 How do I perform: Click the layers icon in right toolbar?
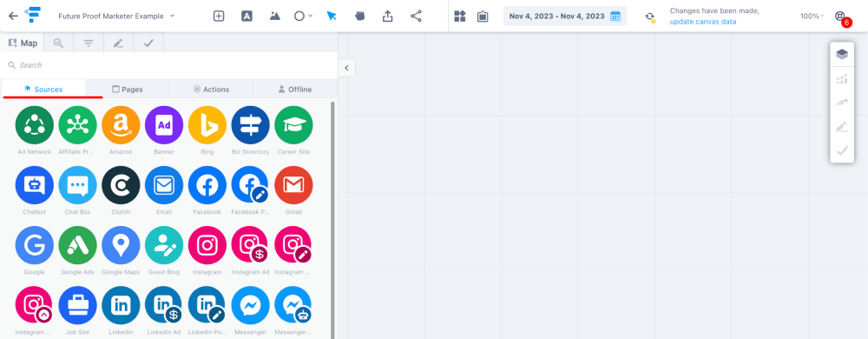pyautogui.click(x=841, y=54)
